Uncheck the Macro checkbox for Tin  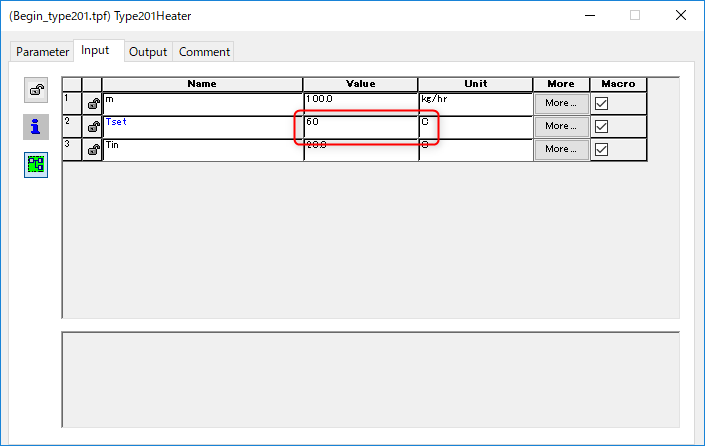tap(602, 149)
